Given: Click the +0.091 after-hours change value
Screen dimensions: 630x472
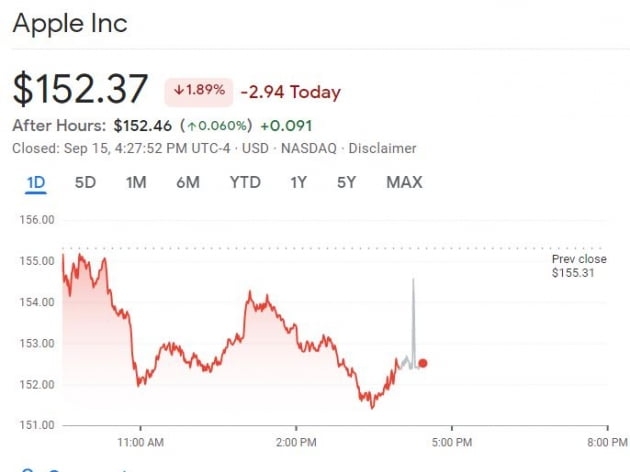Looking at the screenshot, I should 285,126.
